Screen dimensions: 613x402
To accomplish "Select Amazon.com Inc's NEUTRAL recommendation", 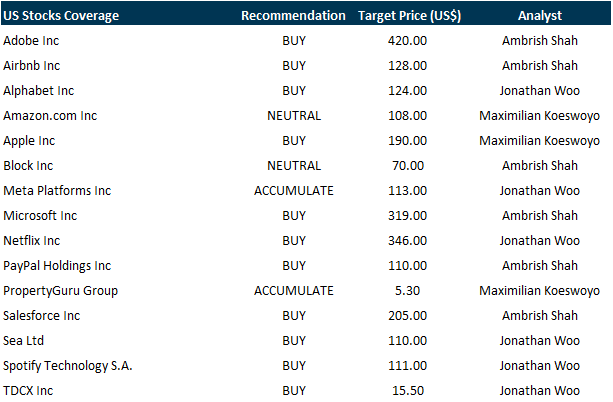I will 294,116.
